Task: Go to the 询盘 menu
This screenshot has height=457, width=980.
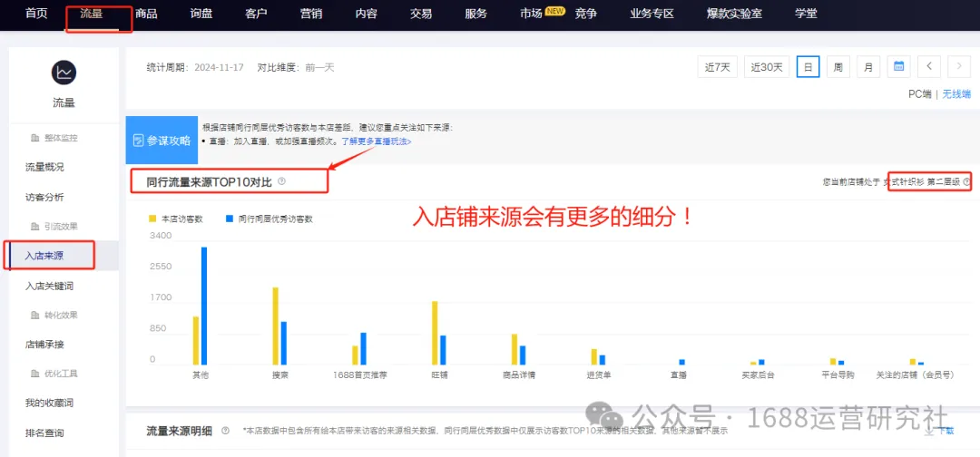Action: click(201, 13)
